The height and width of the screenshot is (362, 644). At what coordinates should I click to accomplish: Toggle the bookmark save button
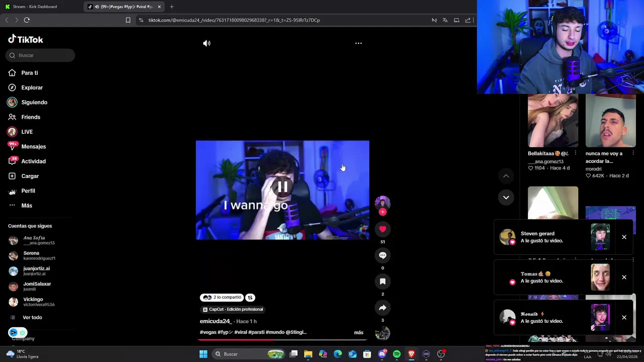(x=382, y=282)
